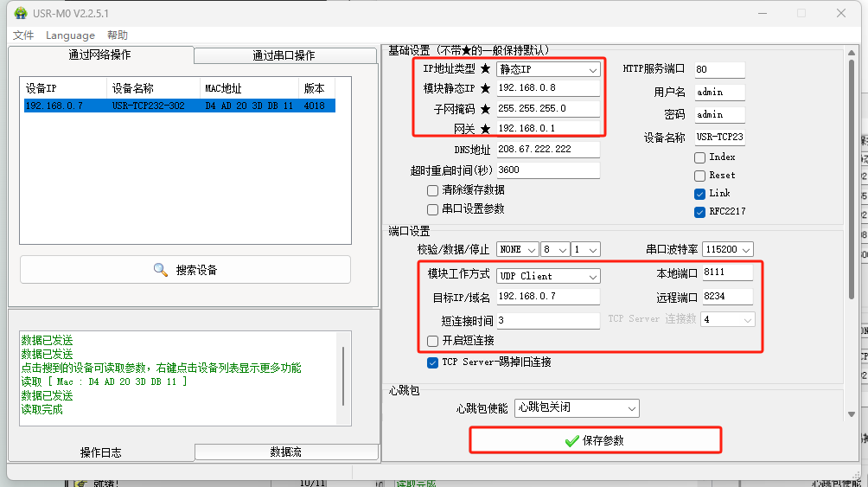This screenshot has width=868, height=487.
Task: Click the green checkmark icon on save button
Action: click(571, 441)
